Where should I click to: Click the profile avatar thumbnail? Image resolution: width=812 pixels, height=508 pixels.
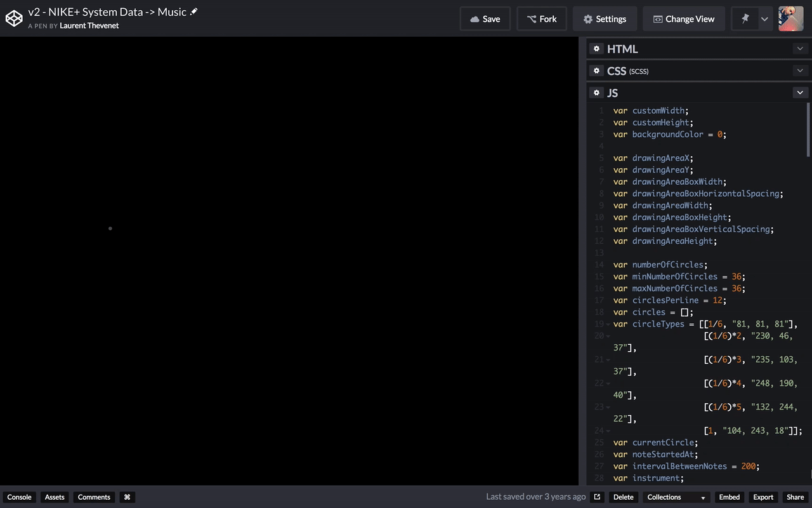(790, 18)
